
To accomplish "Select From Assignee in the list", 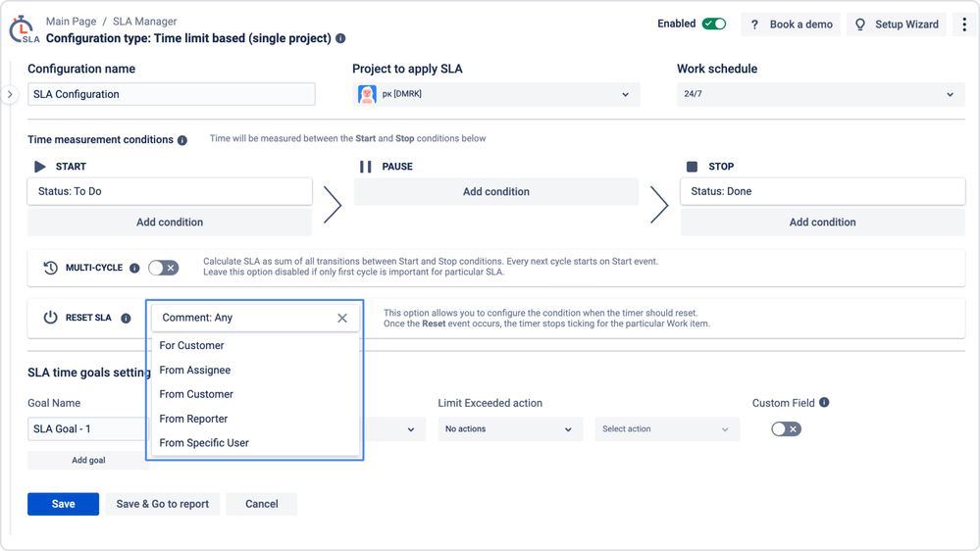I will click(195, 370).
